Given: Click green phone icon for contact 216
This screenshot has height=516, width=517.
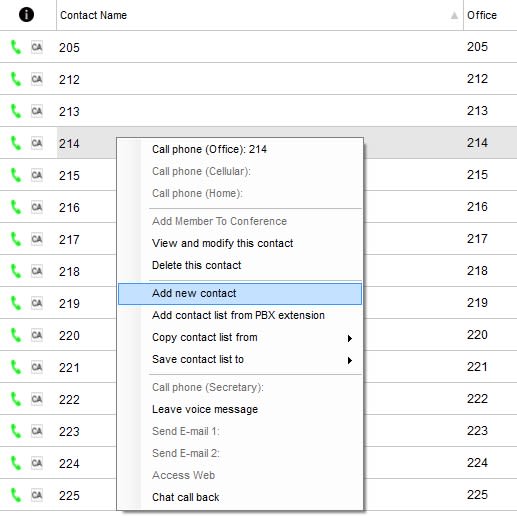Looking at the screenshot, I should point(16,207).
